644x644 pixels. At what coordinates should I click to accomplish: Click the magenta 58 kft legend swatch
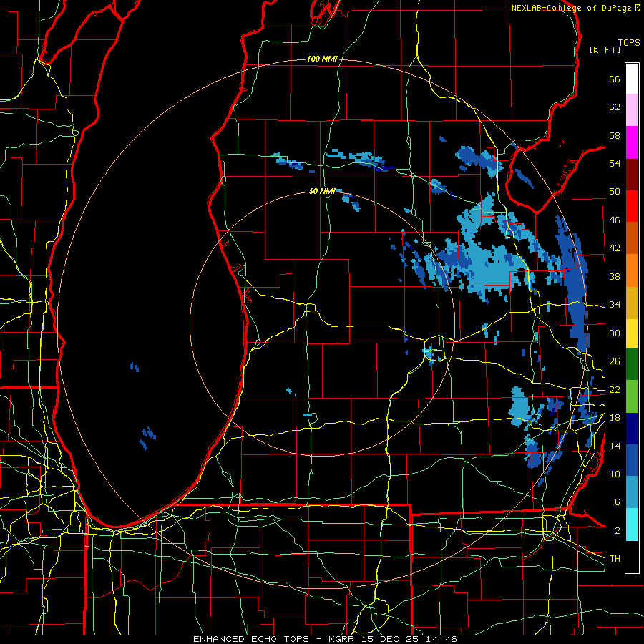632,142
